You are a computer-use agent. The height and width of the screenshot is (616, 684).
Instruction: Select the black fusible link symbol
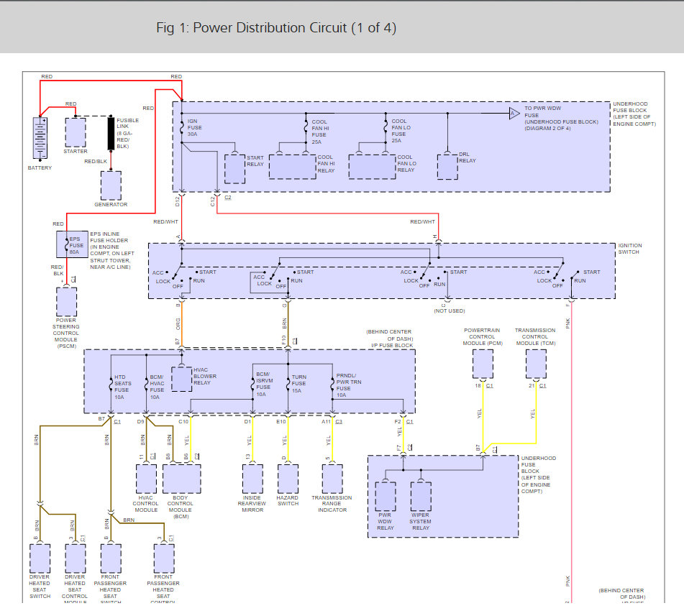(x=111, y=134)
